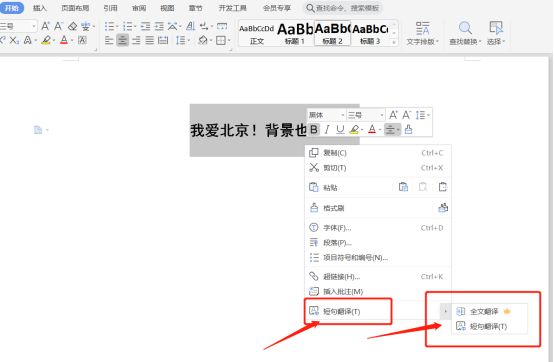Expand the styles gallery with bottom arrow
554x362 pixels.
pos(394,42)
